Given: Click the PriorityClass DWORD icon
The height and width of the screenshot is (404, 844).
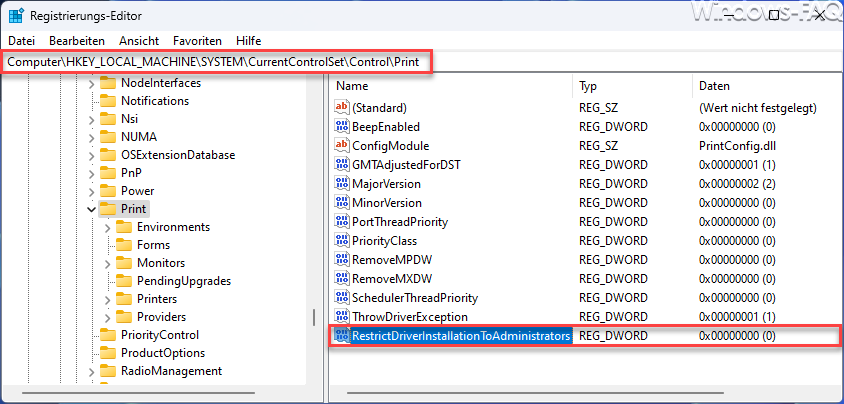Looking at the screenshot, I should click(342, 240).
